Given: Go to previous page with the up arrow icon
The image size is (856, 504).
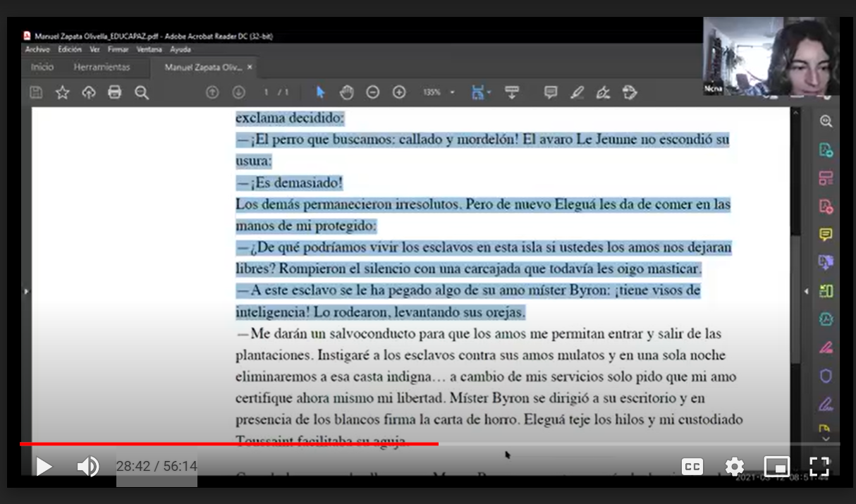Looking at the screenshot, I should (x=212, y=92).
